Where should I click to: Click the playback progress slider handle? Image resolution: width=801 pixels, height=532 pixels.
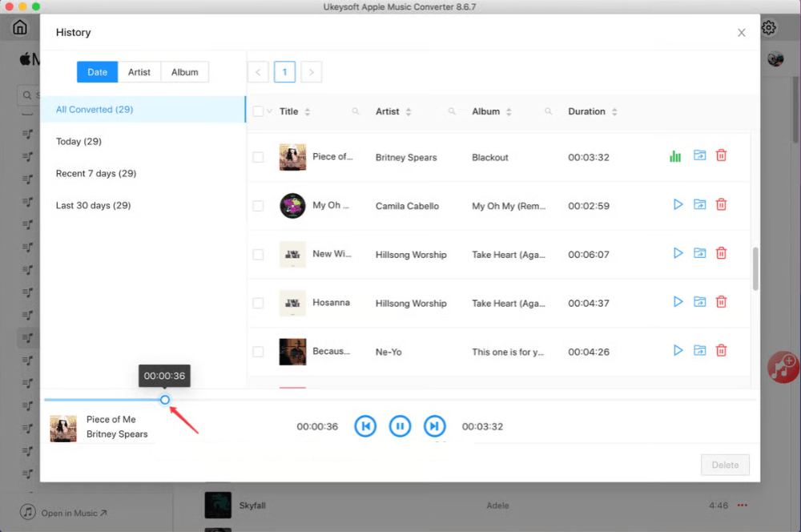pyautogui.click(x=164, y=400)
